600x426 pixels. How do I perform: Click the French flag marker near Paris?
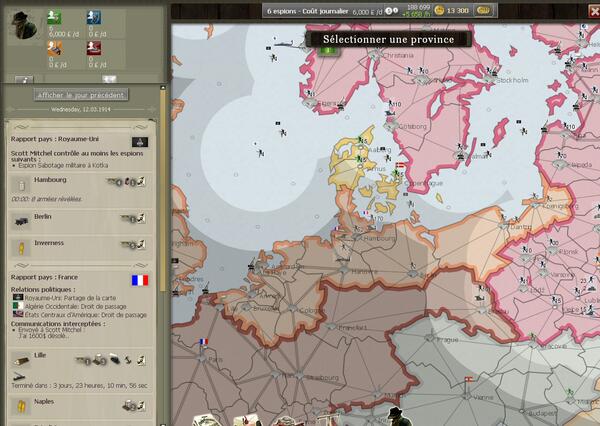[204, 342]
